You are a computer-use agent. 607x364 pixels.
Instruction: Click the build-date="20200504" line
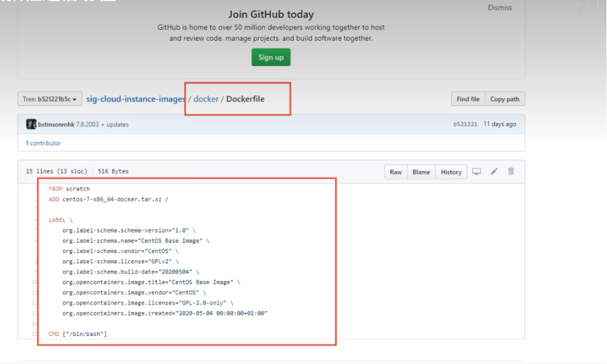coord(131,272)
